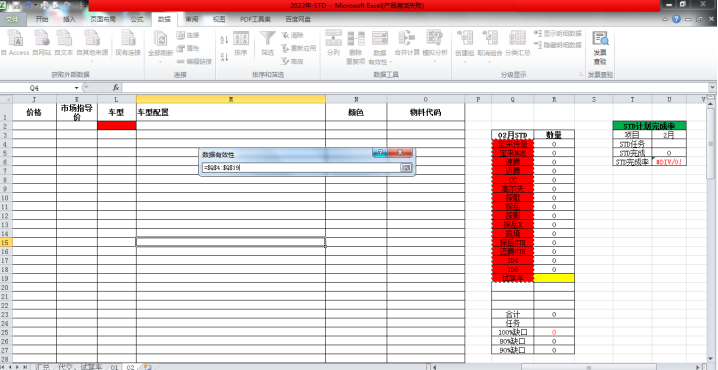Click Advanced filter (高级) button
718x370 pixels.
click(x=293, y=61)
